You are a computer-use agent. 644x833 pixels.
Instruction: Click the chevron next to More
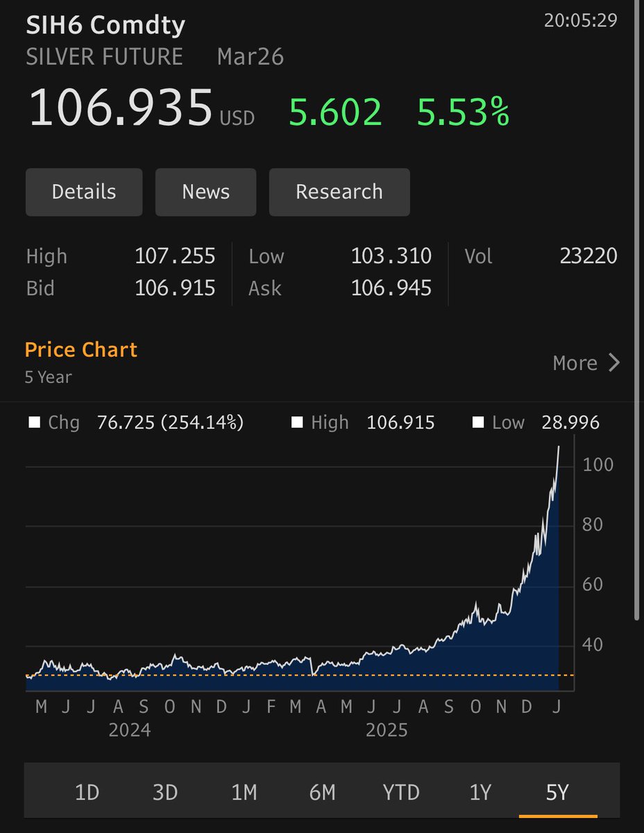pyautogui.click(x=613, y=362)
